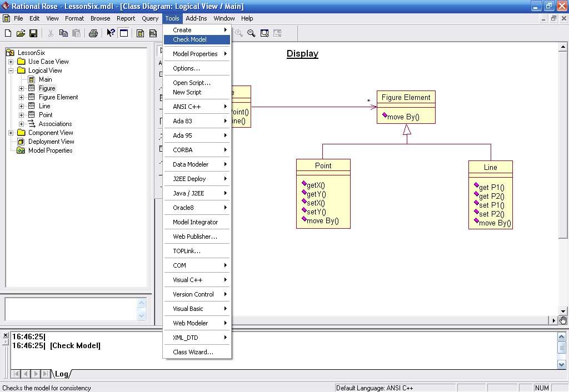The height and width of the screenshot is (392, 569).
Task: Expand the Line class node in the browser
Action: tap(22, 106)
